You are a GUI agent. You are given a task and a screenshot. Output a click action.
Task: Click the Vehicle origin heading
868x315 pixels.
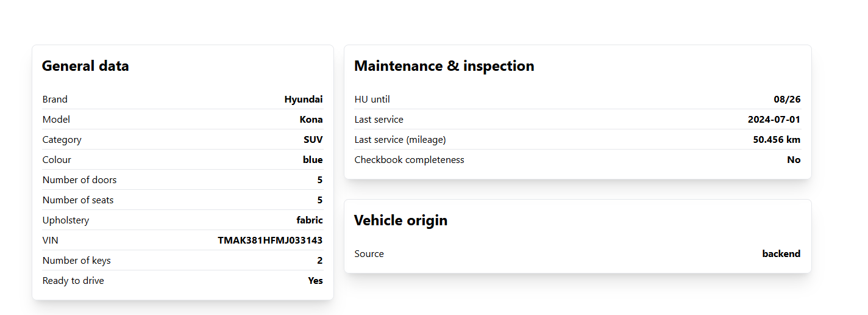400,220
